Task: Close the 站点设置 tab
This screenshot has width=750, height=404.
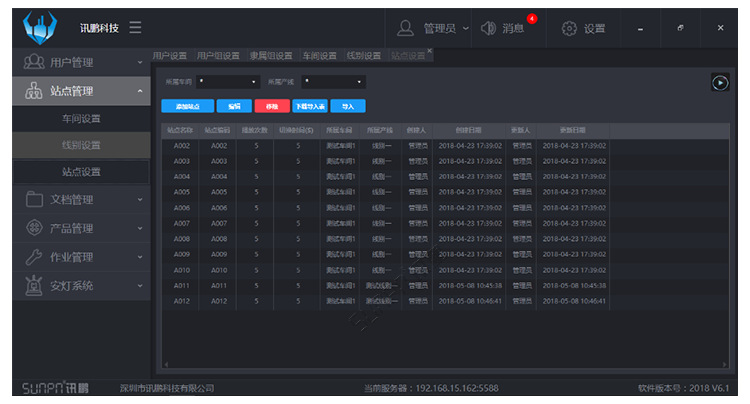Action: pos(430,51)
